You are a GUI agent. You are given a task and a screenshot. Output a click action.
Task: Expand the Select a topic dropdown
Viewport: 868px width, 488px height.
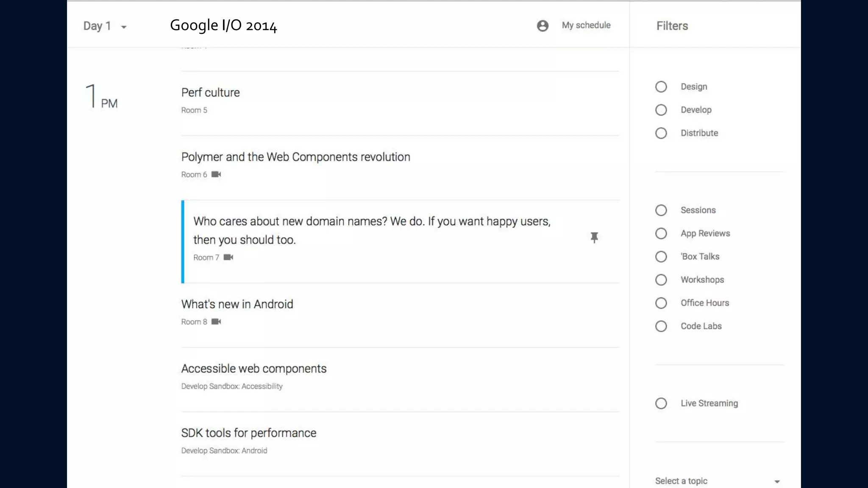coord(777,482)
